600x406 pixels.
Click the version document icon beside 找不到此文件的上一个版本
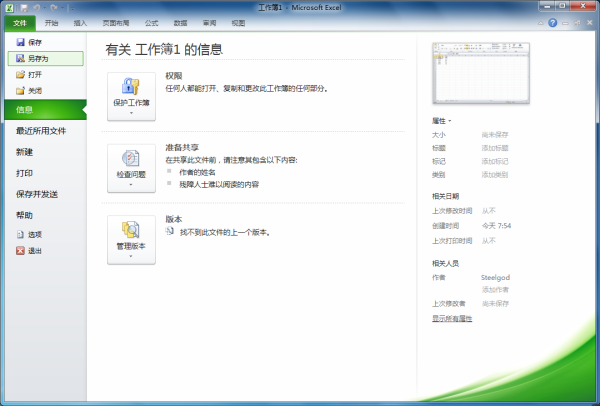pos(170,231)
